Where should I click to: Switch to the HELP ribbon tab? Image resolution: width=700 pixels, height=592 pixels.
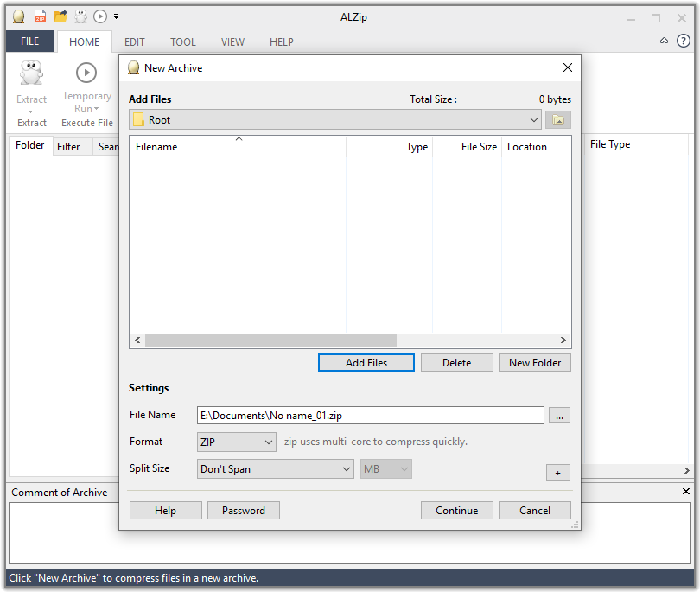[x=281, y=42]
